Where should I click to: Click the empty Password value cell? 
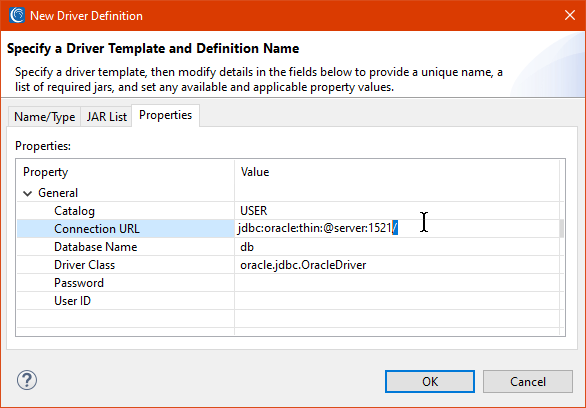(x=397, y=282)
